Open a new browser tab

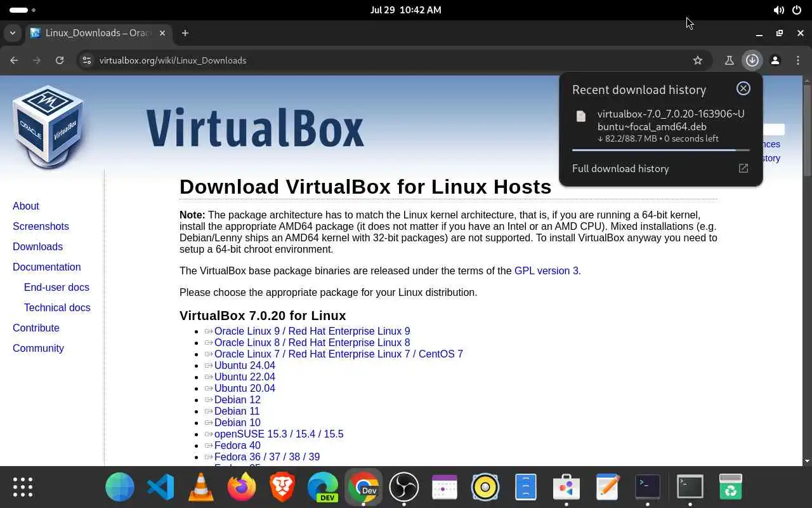[185, 33]
